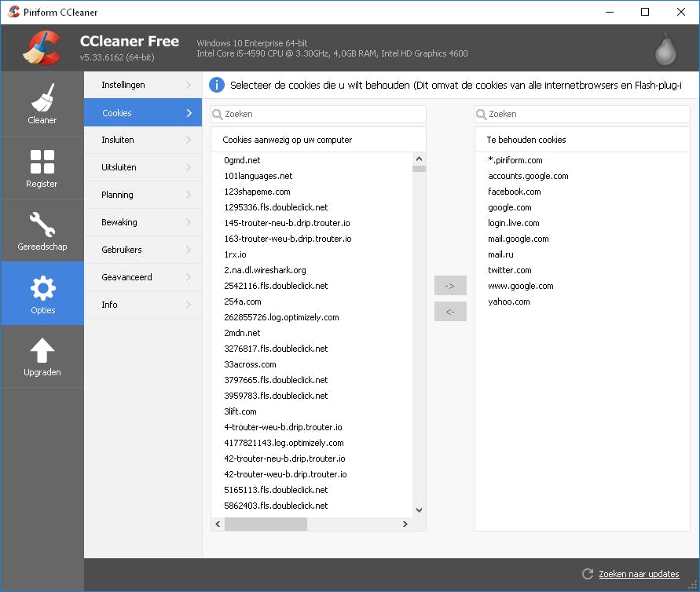Move cookie to keep list with -> button

tap(450, 285)
